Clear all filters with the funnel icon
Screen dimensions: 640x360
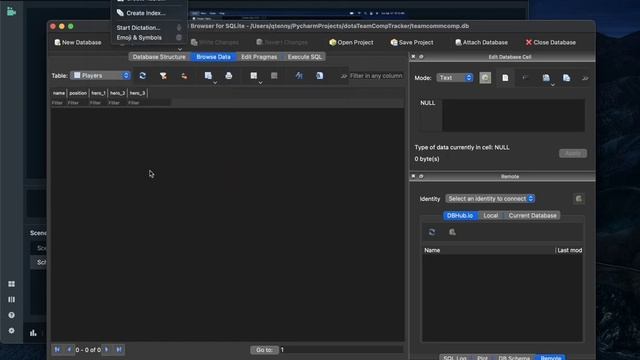pos(163,76)
